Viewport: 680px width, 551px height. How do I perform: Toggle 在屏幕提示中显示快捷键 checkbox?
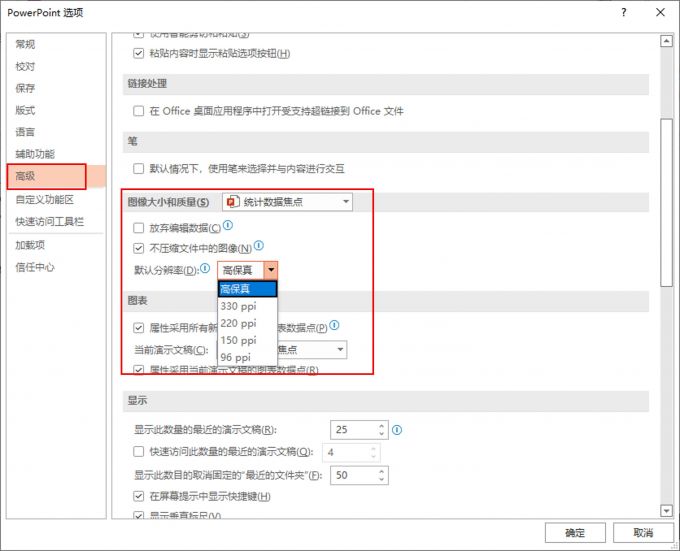138,496
